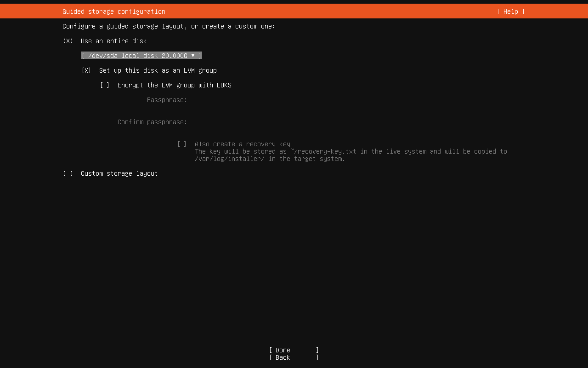Click the "Set up this disk as an LVM group" label
This screenshot has height=368, width=588.
[158, 70]
